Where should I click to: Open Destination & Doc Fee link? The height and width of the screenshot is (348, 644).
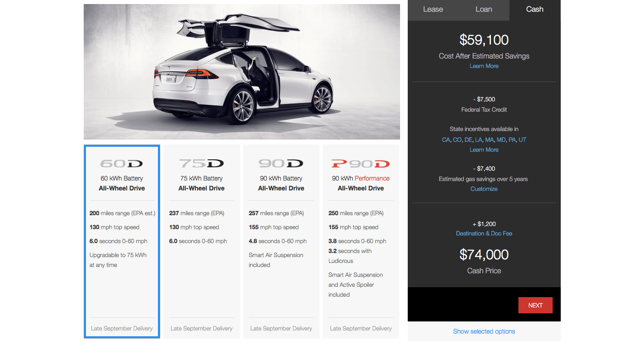(x=484, y=233)
